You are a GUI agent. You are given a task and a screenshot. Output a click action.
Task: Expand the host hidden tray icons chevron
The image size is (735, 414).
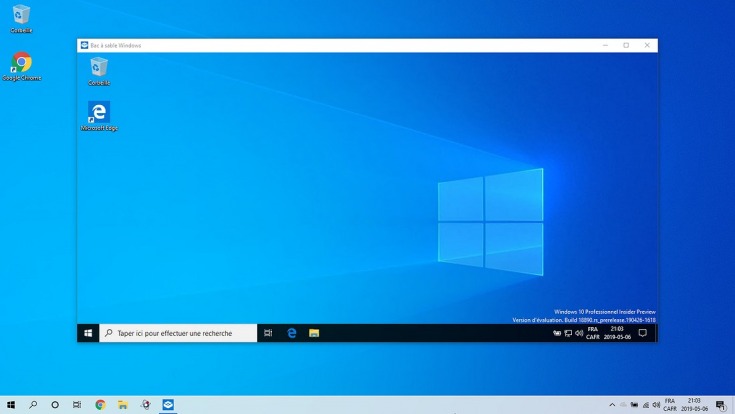612,405
